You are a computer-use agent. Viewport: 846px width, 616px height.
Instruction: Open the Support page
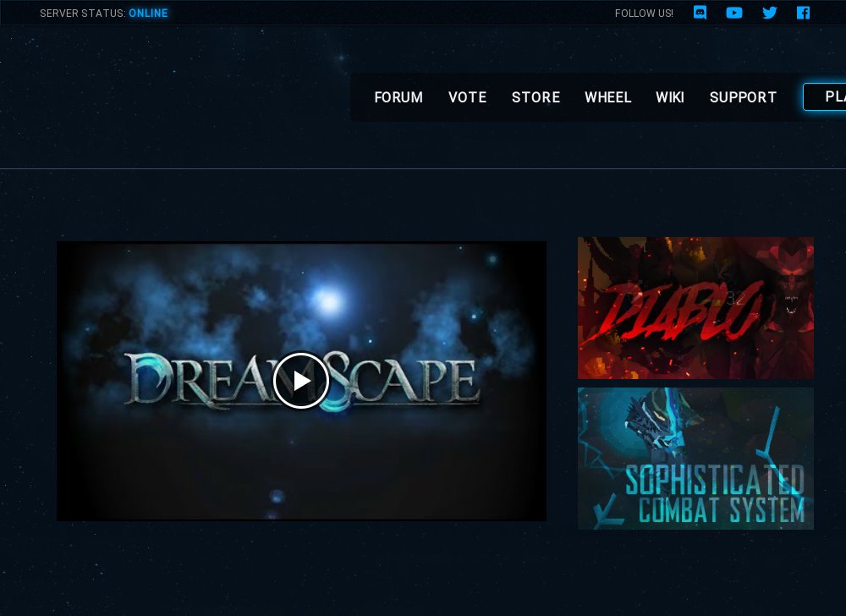(743, 97)
